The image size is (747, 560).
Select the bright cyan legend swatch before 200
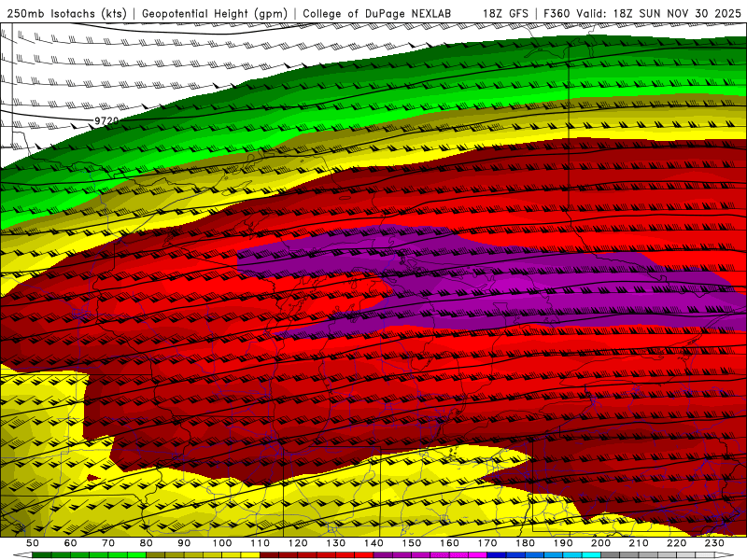click(591, 555)
